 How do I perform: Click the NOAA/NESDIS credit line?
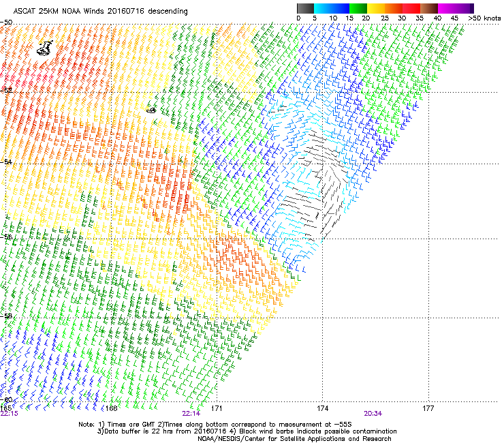click(294, 438)
